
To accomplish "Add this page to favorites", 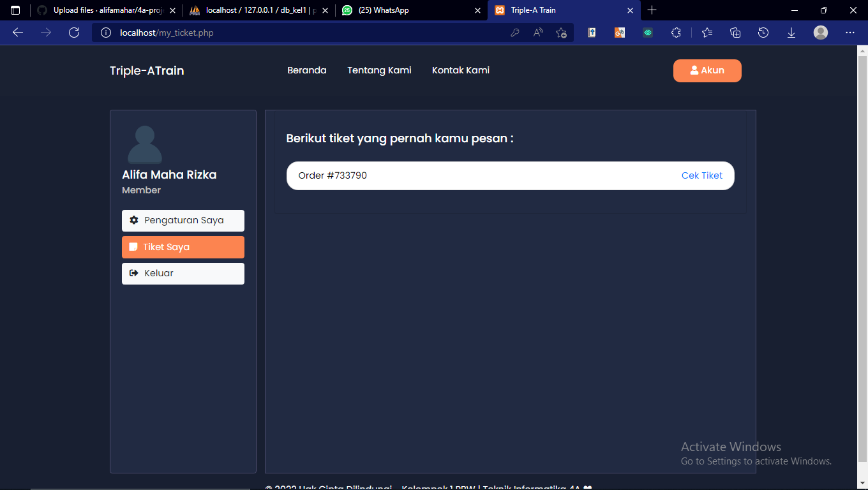I will point(561,32).
